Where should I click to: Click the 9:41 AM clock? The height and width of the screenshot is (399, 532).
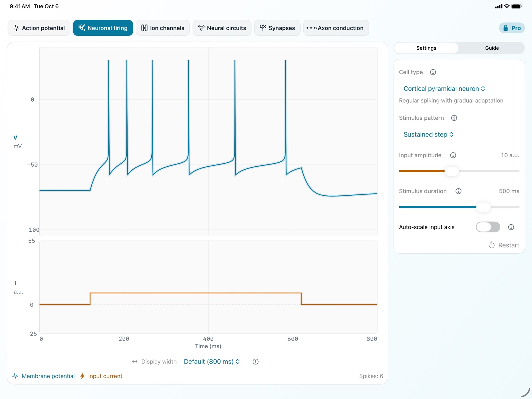(20, 6)
